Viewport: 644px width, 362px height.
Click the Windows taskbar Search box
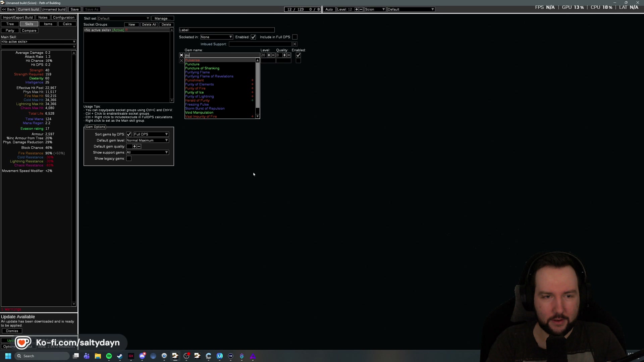pyautogui.click(x=42, y=356)
